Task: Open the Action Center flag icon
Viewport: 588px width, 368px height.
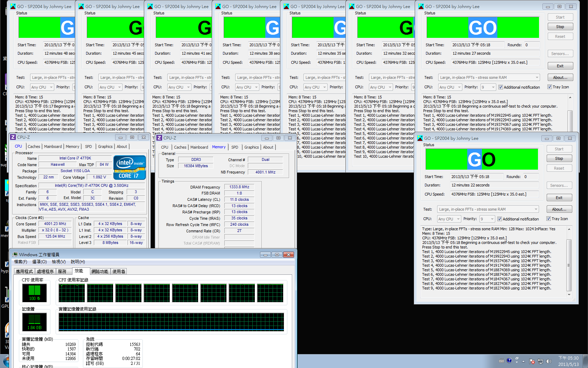Action: [532, 361]
